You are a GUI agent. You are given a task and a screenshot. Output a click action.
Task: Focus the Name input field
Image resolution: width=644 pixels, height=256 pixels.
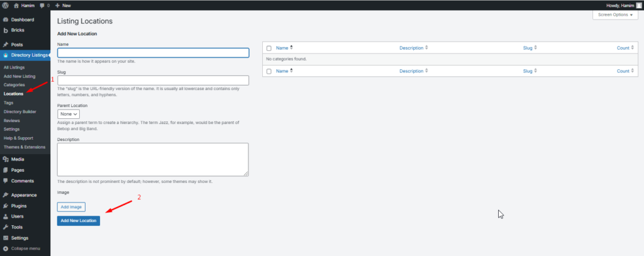[153, 53]
